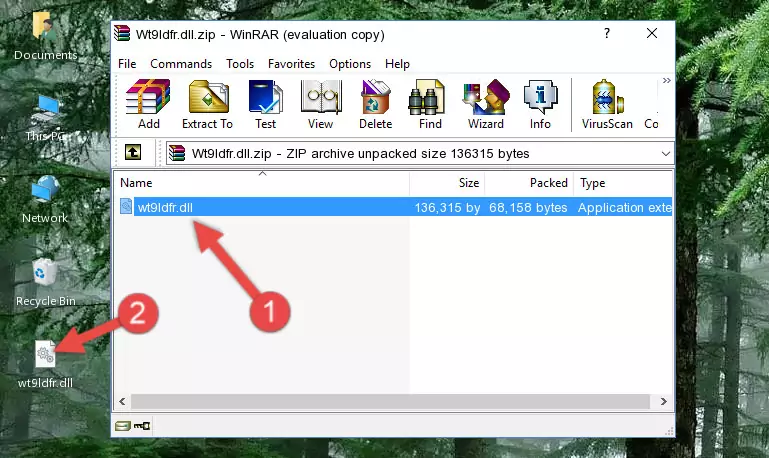Click the Application extension type cell
This screenshot has width=769, height=458.
[x=624, y=207]
